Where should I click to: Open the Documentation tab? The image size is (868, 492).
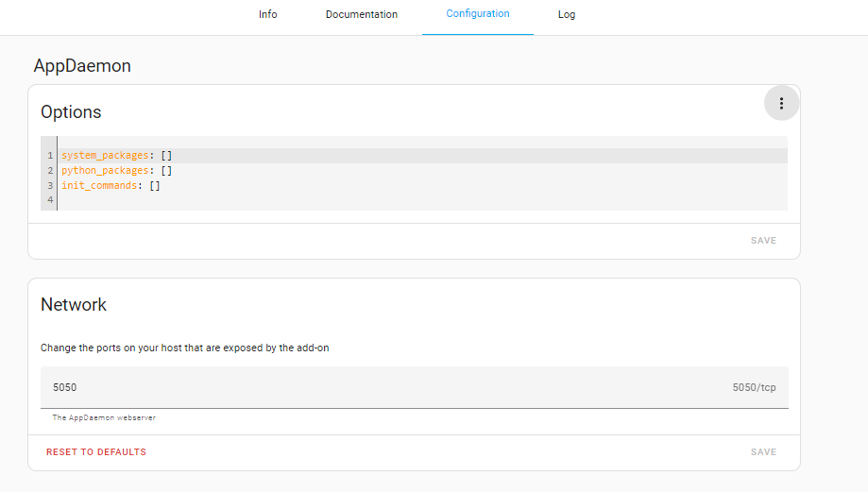(x=362, y=14)
